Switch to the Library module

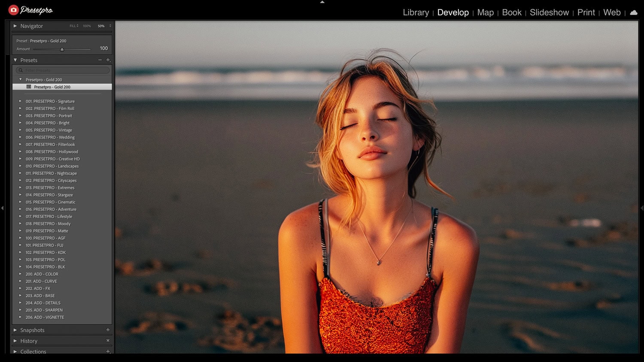(x=415, y=12)
